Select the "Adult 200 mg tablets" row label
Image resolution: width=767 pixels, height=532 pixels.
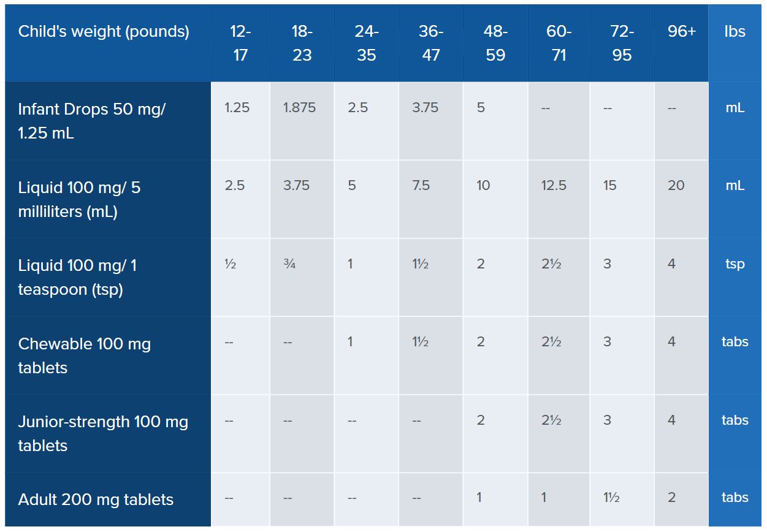[96, 500]
